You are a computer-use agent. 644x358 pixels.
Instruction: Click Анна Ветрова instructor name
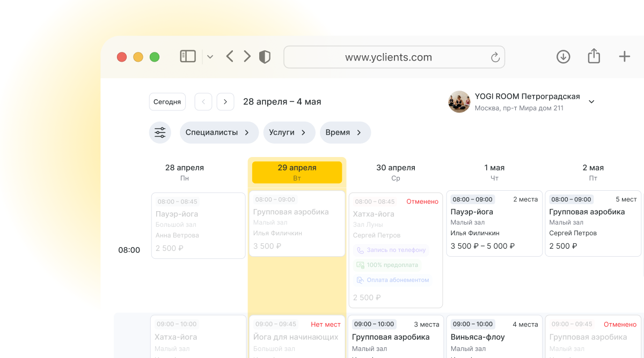pos(177,235)
